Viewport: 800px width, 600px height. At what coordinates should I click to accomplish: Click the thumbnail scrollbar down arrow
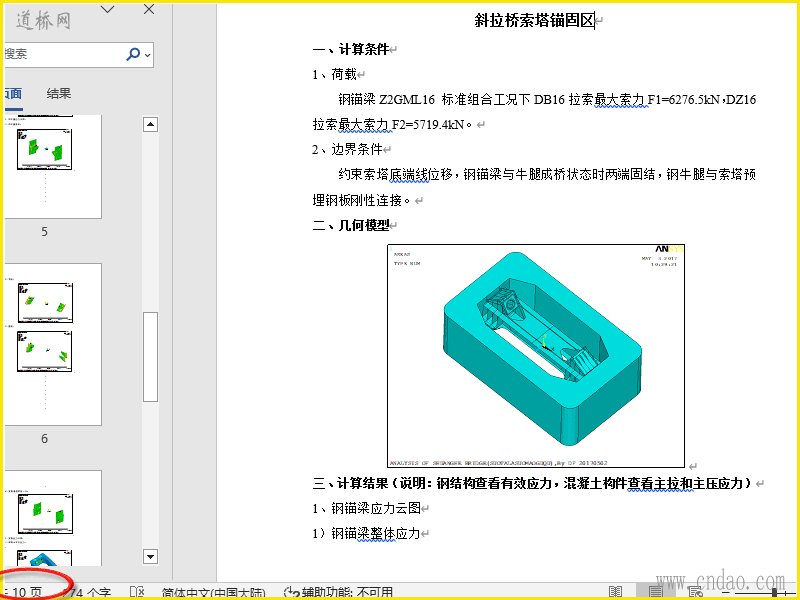(x=150, y=557)
